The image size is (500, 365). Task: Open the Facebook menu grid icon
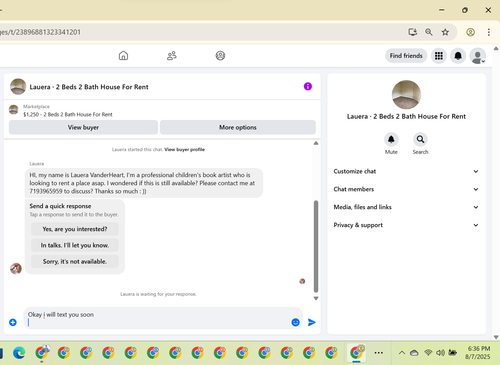click(x=439, y=56)
